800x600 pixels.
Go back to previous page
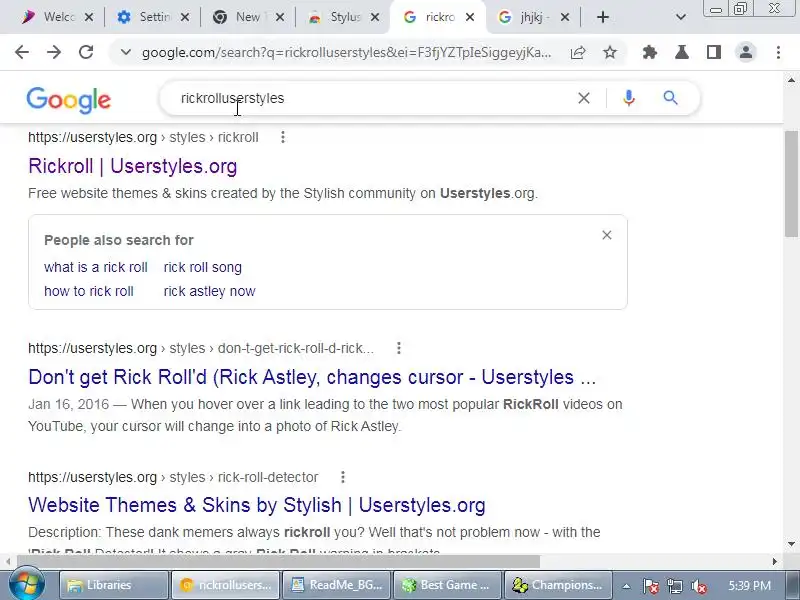coord(22,52)
